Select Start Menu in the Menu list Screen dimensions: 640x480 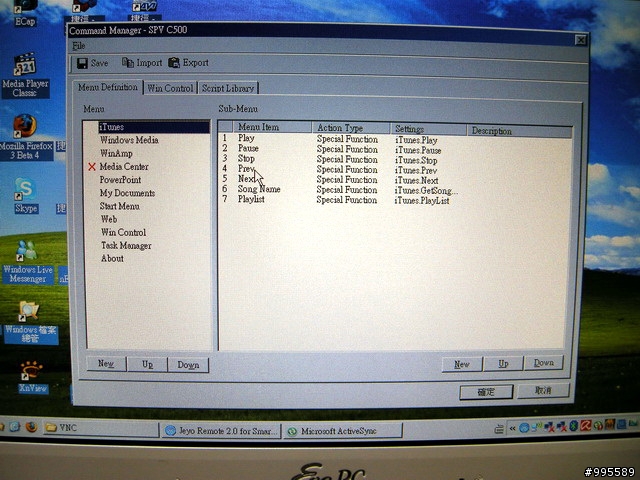119,206
